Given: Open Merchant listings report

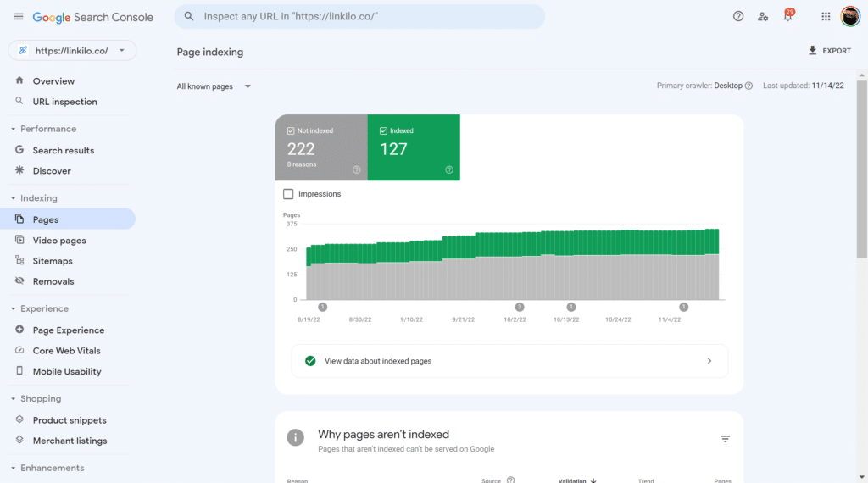Looking at the screenshot, I should pyautogui.click(x=70, y=441).
